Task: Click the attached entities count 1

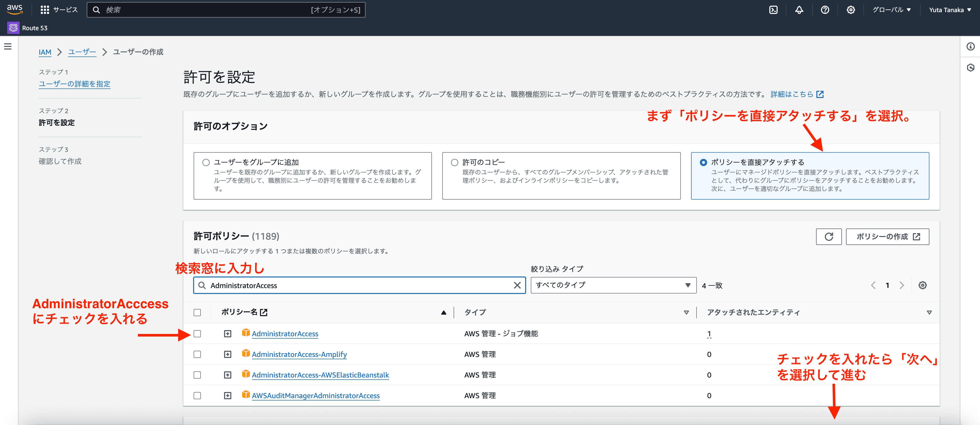Action: pos(709,334)
